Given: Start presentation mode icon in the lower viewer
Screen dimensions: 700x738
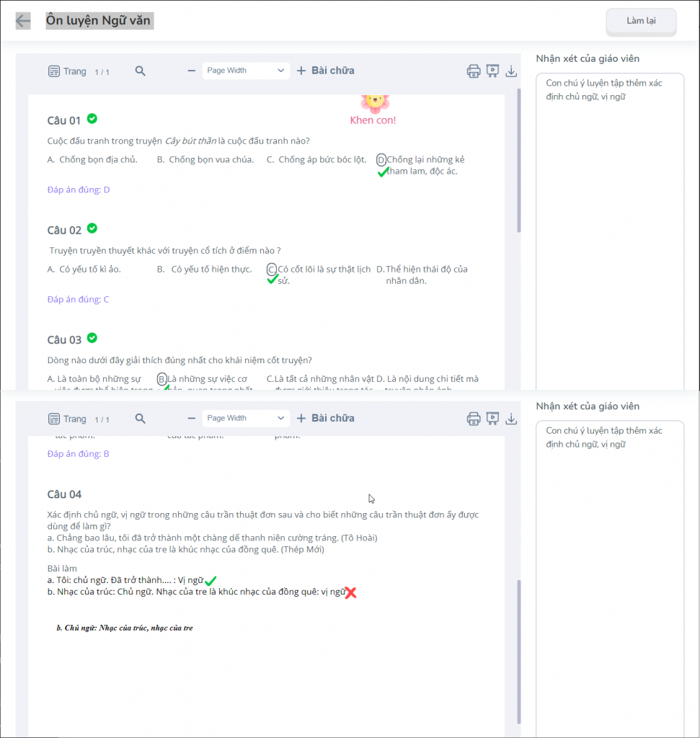Looking at the screenshot, I should pos(492,419).
